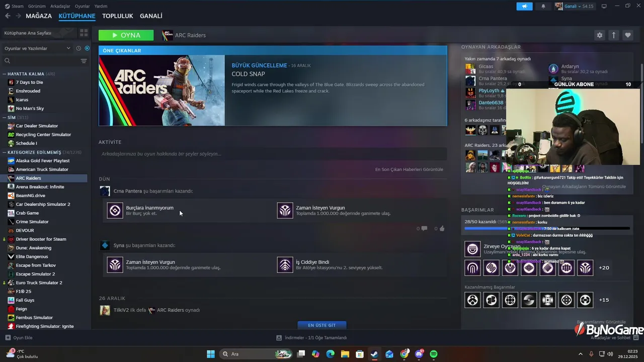Select Schedule I in library

click(x=26, y=143)
